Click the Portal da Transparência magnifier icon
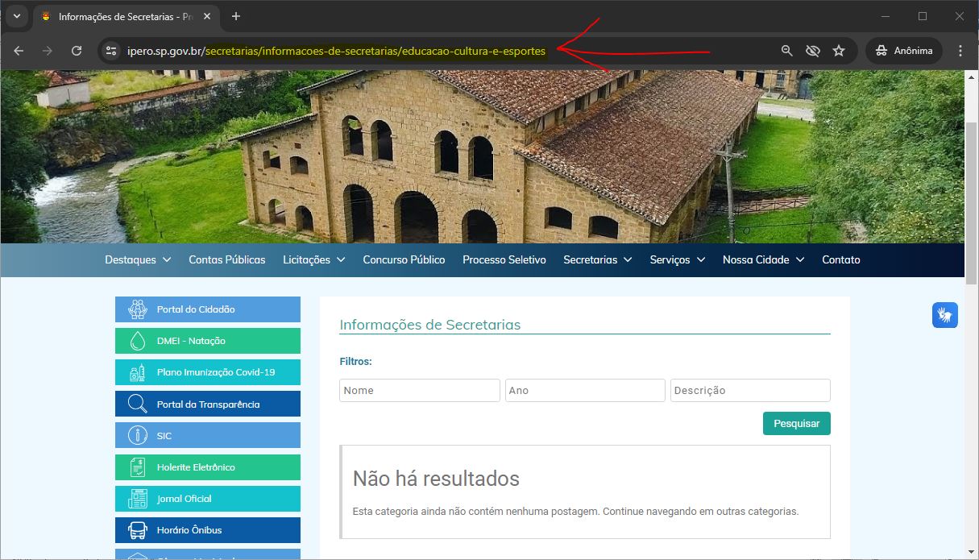This screenshot has height=560, width=979. [137, 404]
